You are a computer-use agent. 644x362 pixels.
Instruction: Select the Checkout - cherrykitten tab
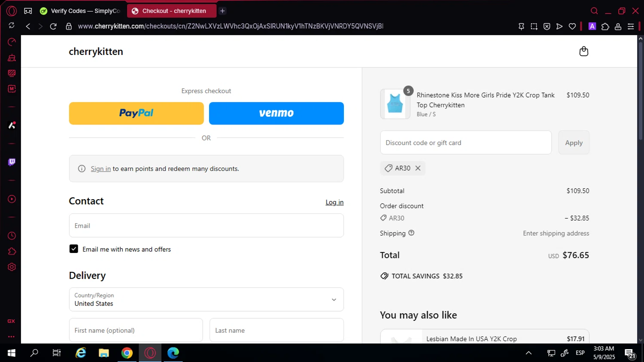click(x=172, y=11)
